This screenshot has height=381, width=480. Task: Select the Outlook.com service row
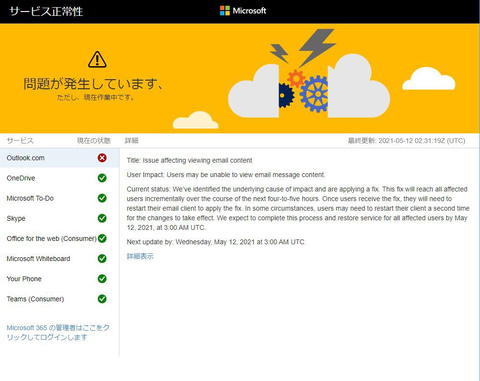click(59, 158)
